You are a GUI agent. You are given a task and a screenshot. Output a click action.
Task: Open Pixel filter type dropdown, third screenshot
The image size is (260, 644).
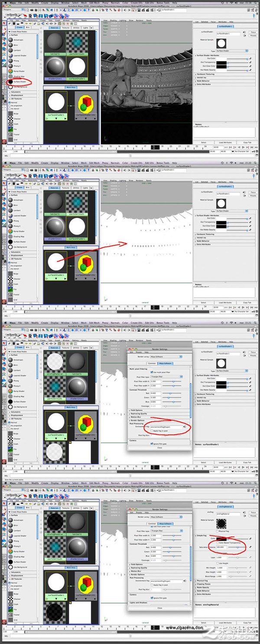point(167,377)
